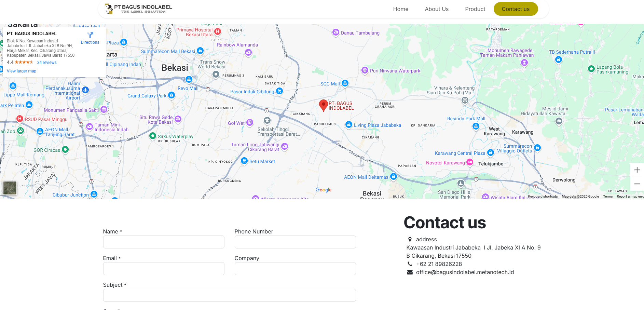Select the Setu Market cart marker
The height and width of the screenshot is (310, 644).
coord(244,161)
